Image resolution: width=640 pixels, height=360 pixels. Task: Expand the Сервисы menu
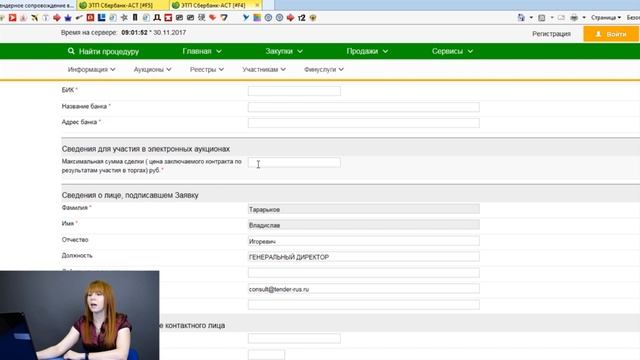(452, 51)
